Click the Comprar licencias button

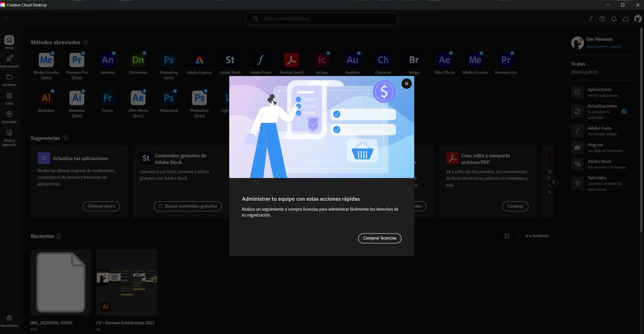click(x=379, y=238)
